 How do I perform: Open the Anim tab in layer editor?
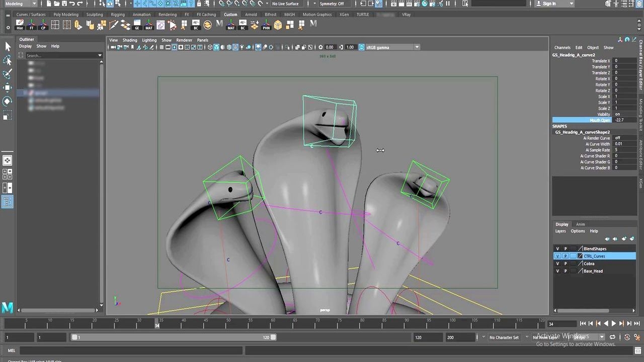pyautogui.click(x=580, y=224)
